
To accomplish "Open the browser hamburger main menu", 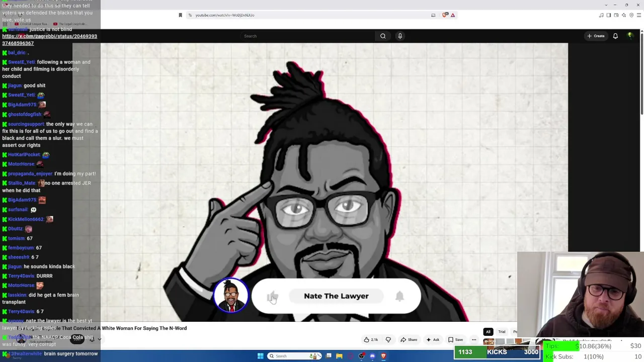I will [639, 15].
